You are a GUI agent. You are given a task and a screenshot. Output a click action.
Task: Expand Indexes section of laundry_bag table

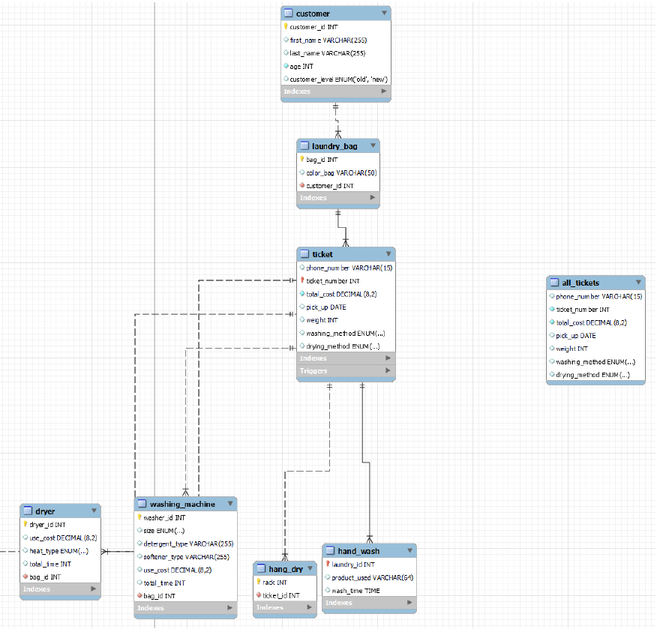373,198
